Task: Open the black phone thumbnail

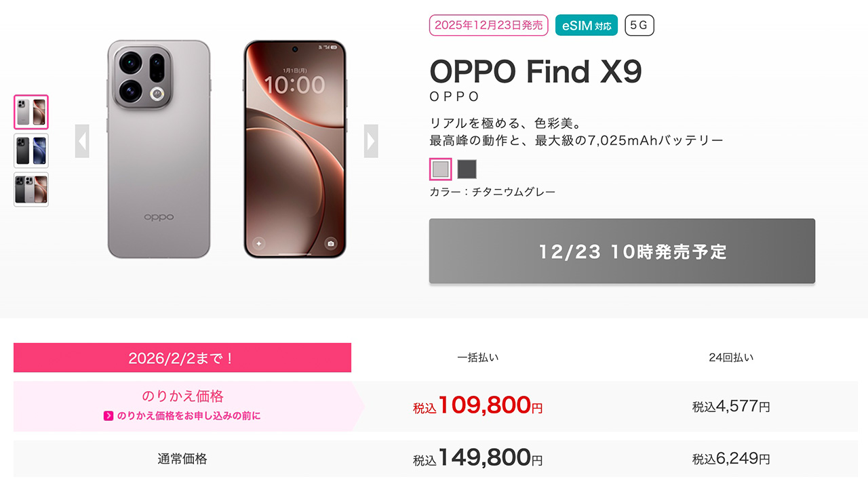Action: [31, 150]
